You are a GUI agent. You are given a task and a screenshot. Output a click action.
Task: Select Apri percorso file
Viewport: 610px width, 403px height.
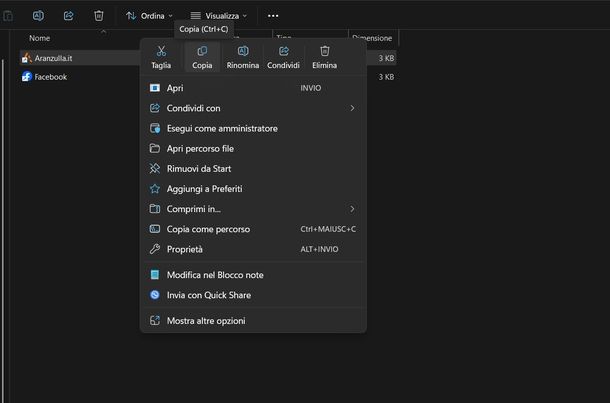pyautogui.click(x=253, y=149)
